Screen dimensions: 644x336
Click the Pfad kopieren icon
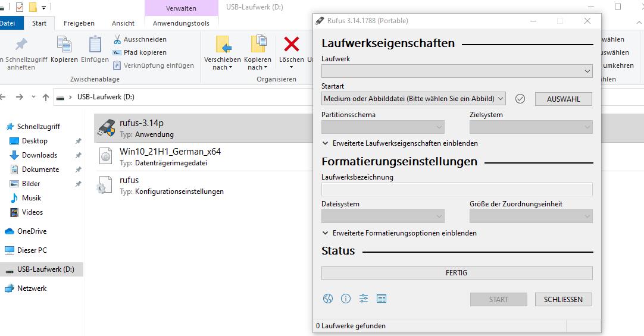[117, 52]
